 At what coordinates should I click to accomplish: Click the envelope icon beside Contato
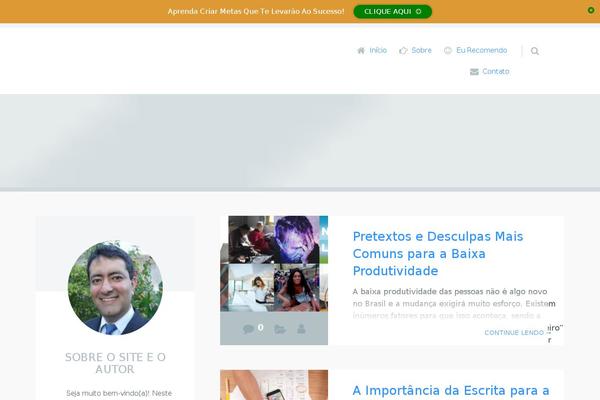pos(474,72)
